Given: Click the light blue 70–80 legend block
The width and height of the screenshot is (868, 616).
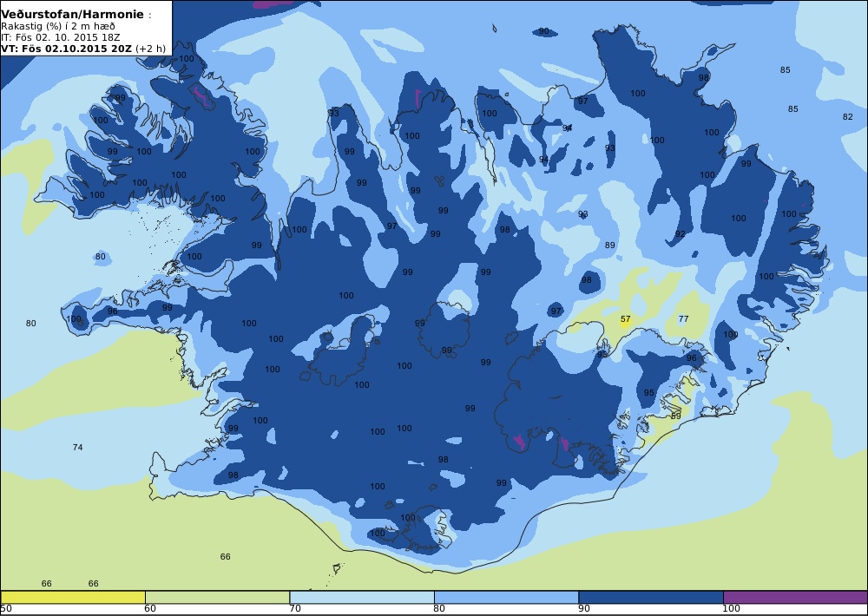Looking at the screenshot, I should pyautogui.click(x=362, y=597).
